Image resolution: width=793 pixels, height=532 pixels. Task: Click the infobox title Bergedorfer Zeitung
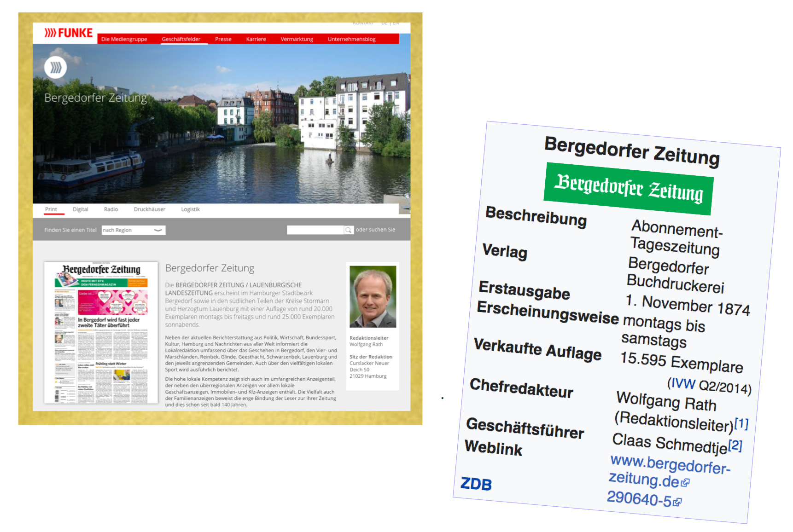[x=632, y=151]
